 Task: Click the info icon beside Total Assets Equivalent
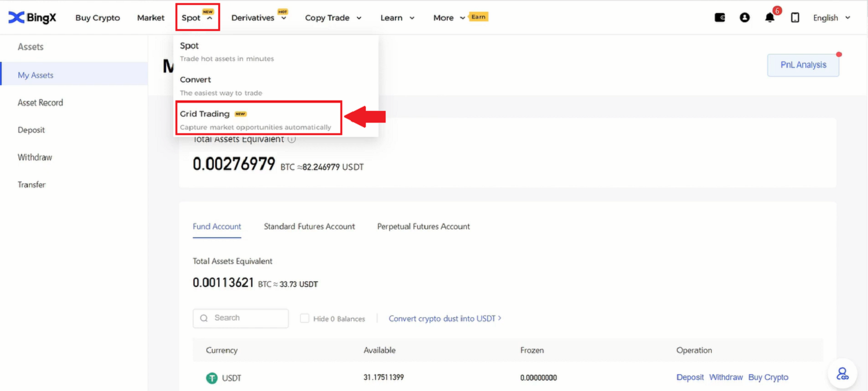[x=291, y=139]
